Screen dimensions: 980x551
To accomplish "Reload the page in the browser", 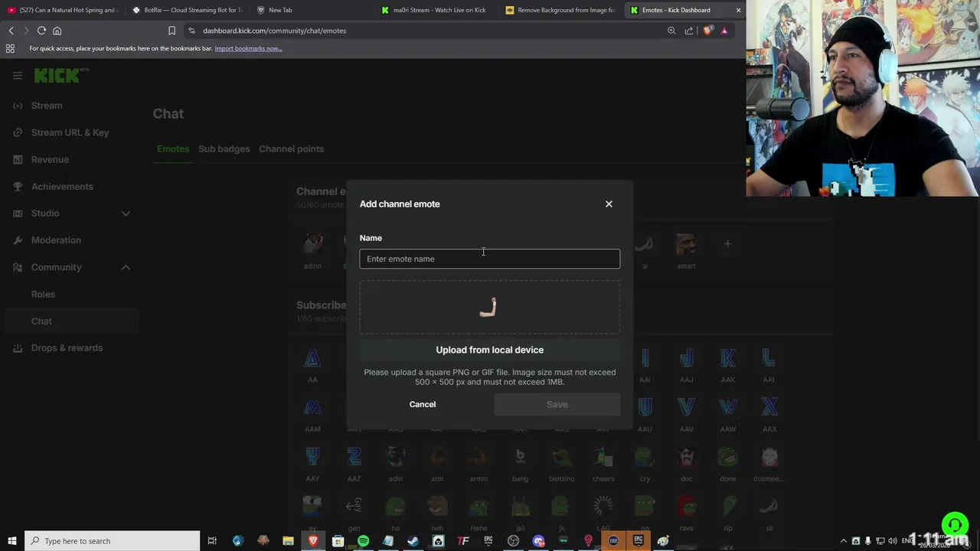I will [41, 31].
